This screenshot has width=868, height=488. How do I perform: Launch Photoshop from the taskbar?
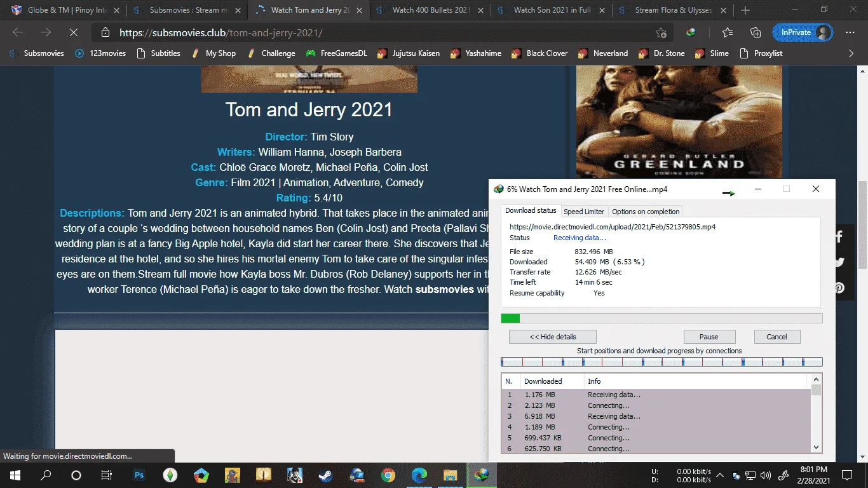139,475
